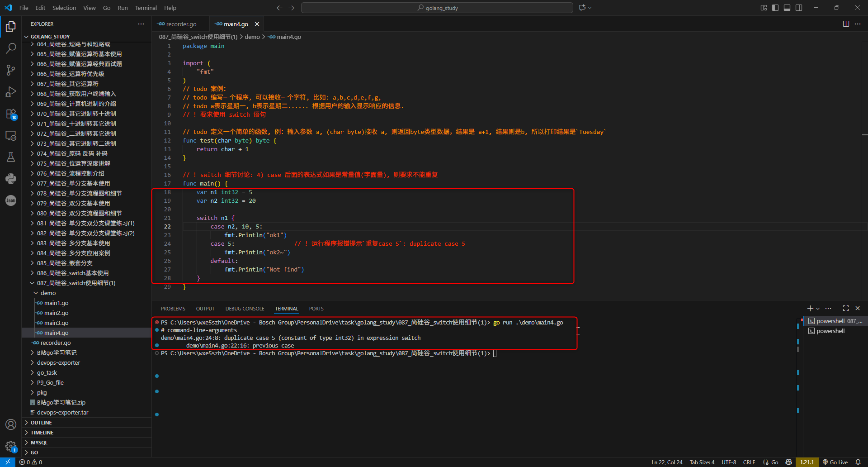This screenshot has height=467, width=868.
Task: Open Copilot chat icon in title bar
Action: click(582, 8)
